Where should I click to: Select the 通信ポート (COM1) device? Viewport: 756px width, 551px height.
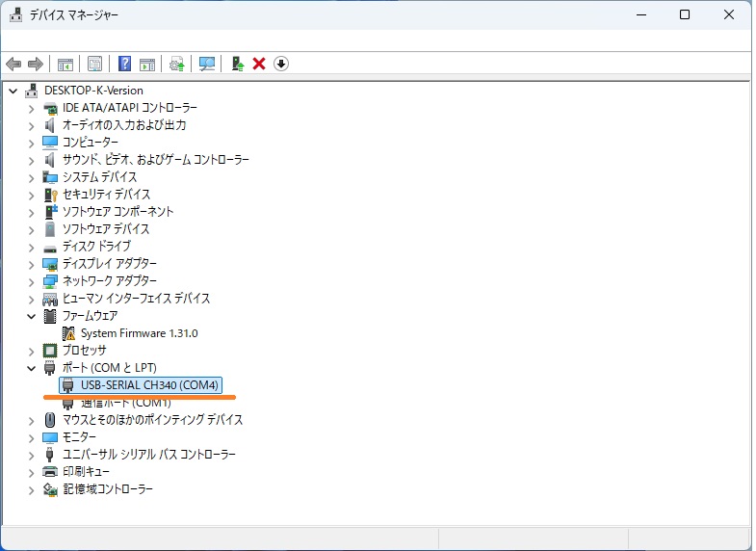(125, 403)
